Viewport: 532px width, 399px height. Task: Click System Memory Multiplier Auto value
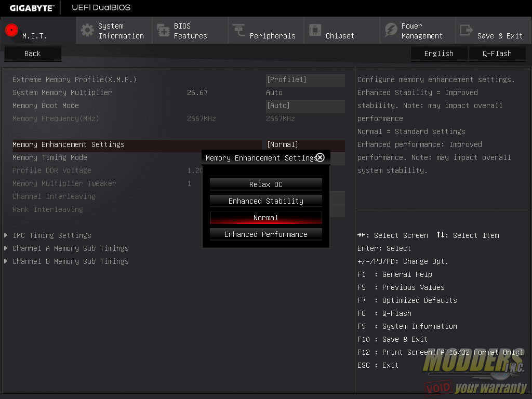coord(274,92)
